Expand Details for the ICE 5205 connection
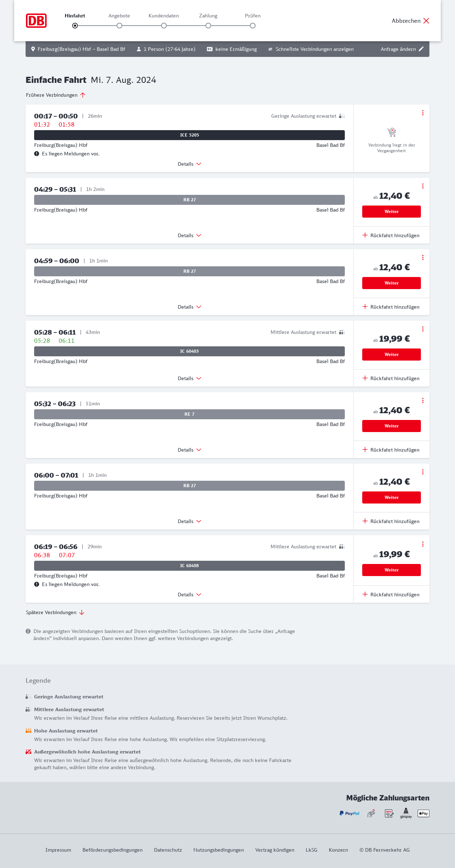Image resolution: width=455 pixels, height=868 pixels. pyautogui.click(x=189, y=164)
